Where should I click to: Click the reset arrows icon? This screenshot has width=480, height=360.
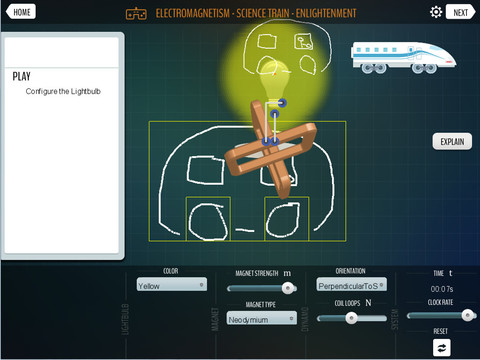coord(442,348)
